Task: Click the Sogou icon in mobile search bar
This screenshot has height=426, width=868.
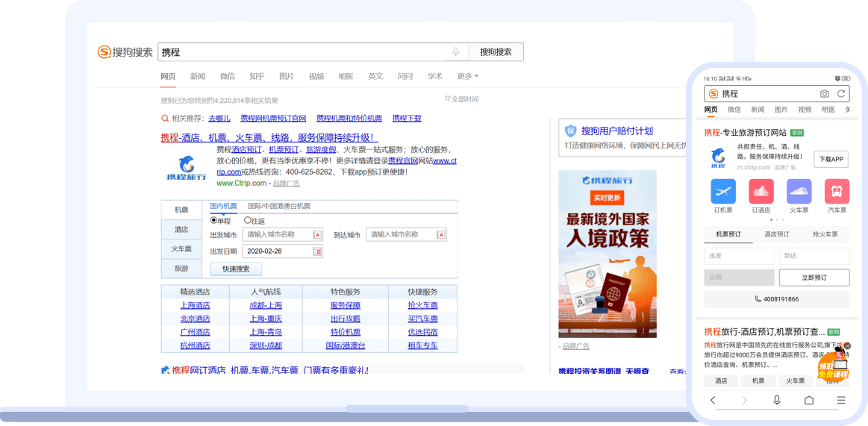Action: click(x=714, y=94)
